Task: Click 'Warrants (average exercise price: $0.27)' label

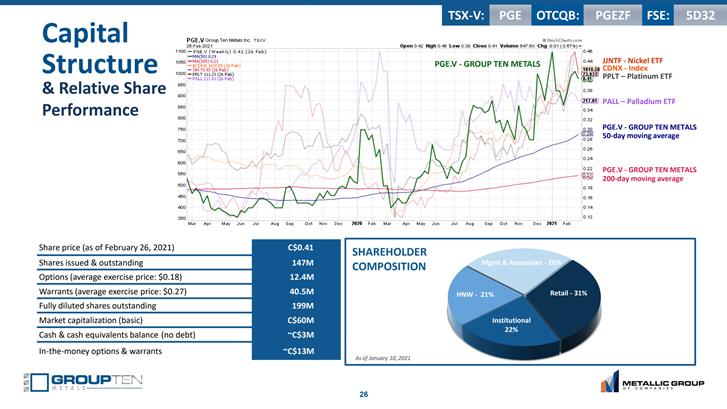Action: (x=113, y=291)
